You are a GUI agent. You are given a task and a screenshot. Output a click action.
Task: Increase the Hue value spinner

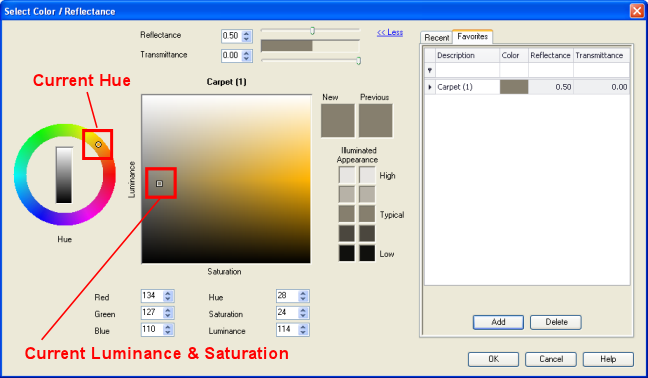303,293
